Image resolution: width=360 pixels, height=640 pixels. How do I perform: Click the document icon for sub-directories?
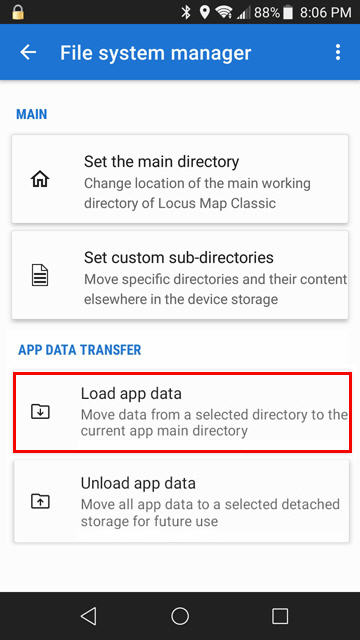(x=40, y=275)
